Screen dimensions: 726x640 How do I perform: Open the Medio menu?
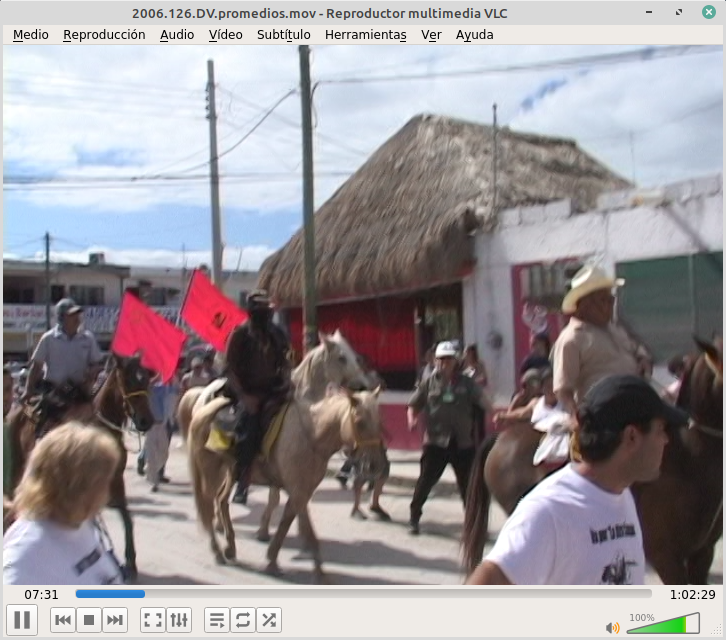click(x=30, y=34)
